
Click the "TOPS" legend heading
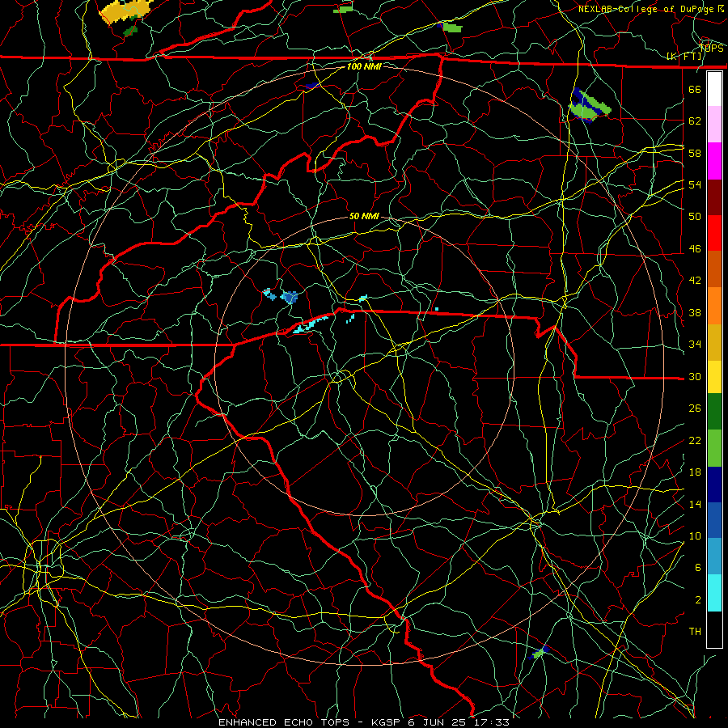(711, 48)
